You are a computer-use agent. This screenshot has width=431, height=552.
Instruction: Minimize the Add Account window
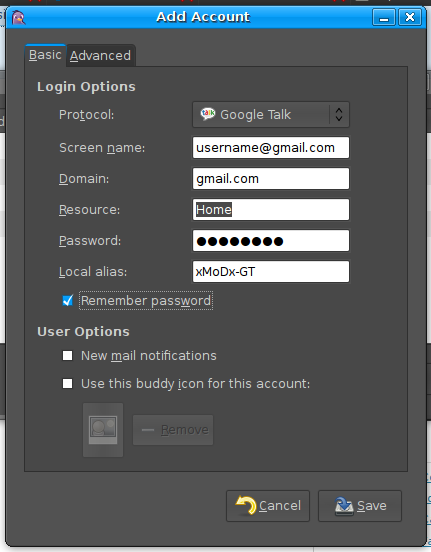[x=384, y=17]
